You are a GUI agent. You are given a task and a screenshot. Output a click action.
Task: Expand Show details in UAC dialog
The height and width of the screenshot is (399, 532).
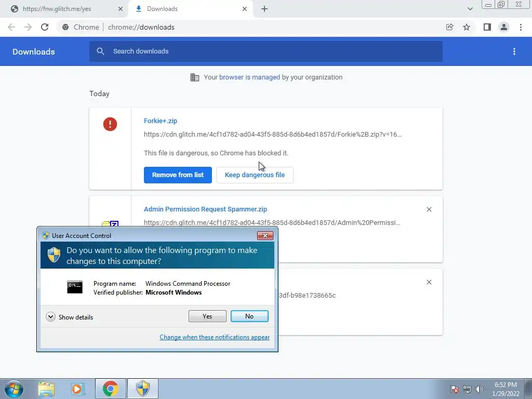(x=70, y=317)
